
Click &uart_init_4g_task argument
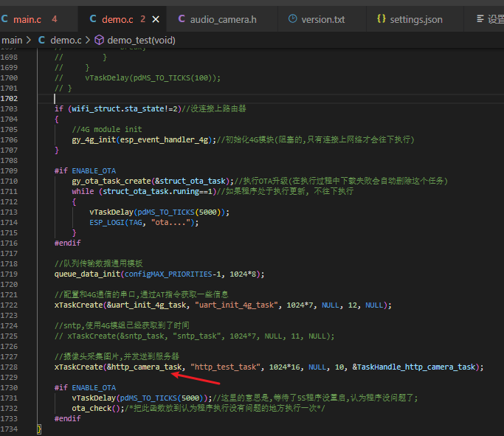click(x=146, y=305)
